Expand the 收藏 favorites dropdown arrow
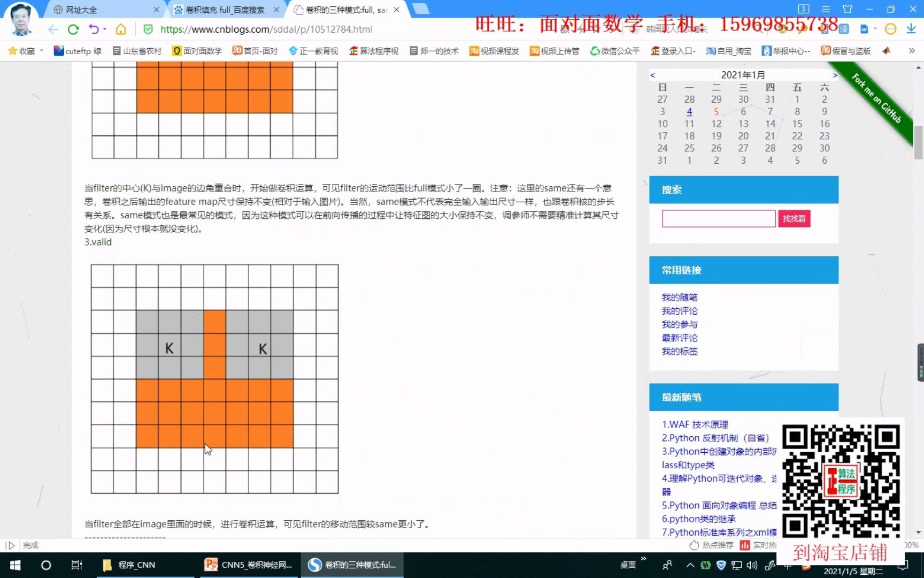 coord(41,51)
